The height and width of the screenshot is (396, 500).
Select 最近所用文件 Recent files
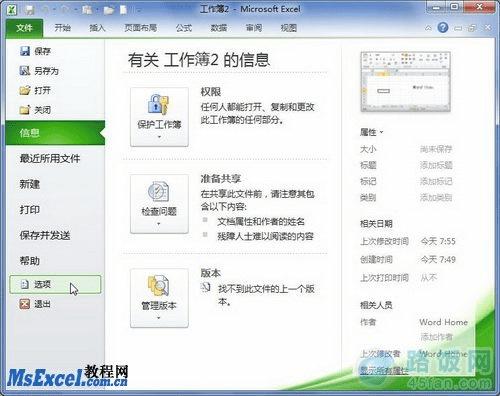[50, 159]
